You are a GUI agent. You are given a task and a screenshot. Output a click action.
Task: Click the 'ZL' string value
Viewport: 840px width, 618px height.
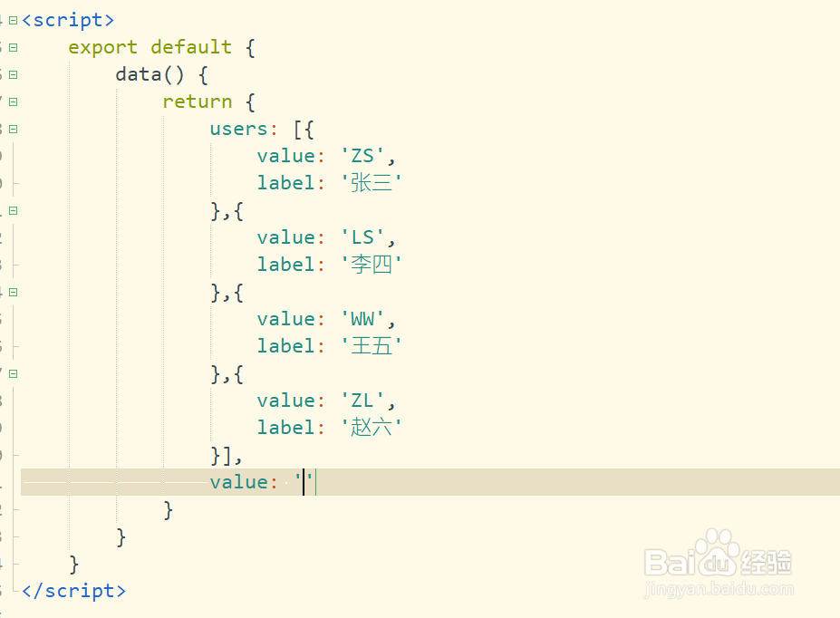[x=362, y=400]
